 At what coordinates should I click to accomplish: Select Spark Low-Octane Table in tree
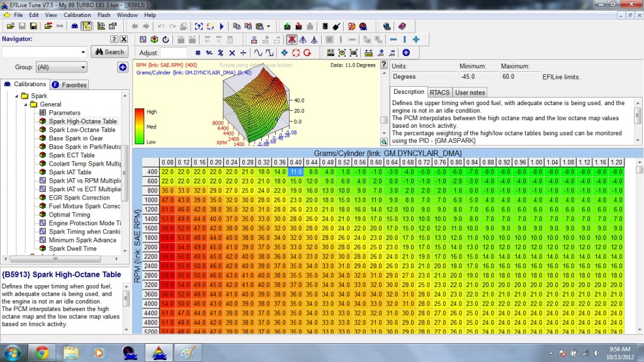82,130
